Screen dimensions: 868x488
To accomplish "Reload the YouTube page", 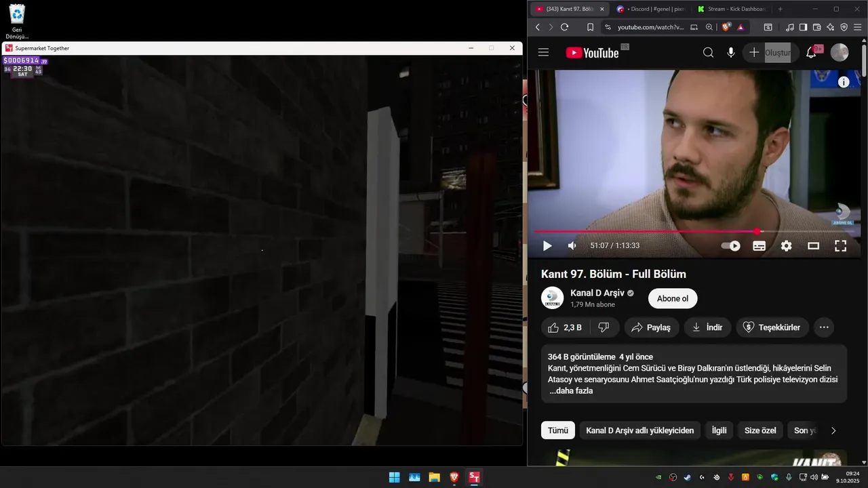I will [564, 27].
